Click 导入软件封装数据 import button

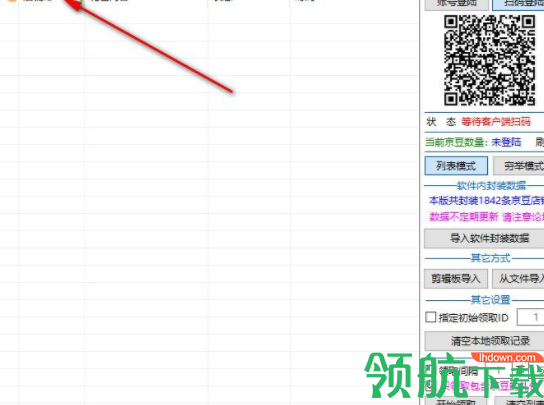tap(484, 238)
